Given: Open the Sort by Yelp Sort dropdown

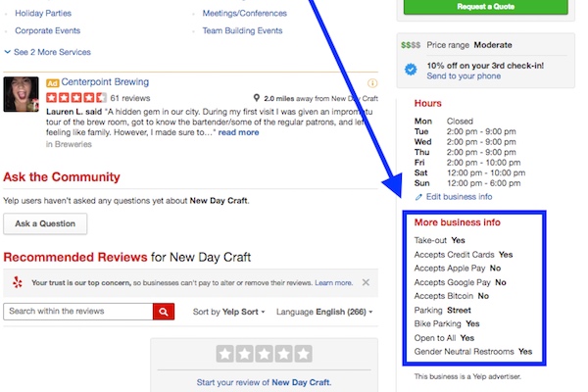Looking at the screenshot, I should [x=228, y=312].
